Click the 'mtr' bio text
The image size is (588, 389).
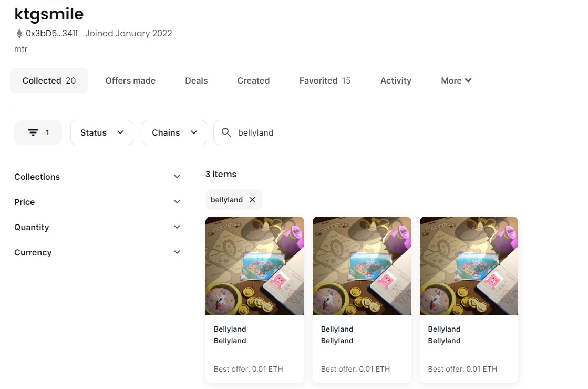[x=21, y=49]
